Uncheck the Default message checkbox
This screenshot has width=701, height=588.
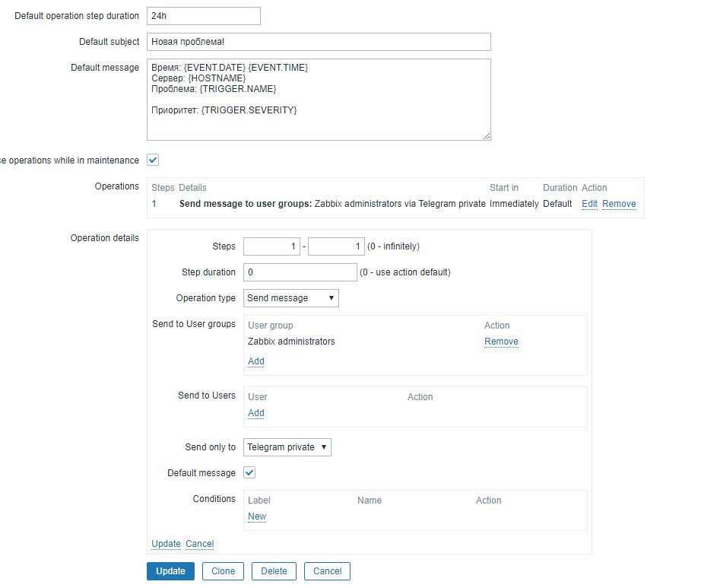249,473
